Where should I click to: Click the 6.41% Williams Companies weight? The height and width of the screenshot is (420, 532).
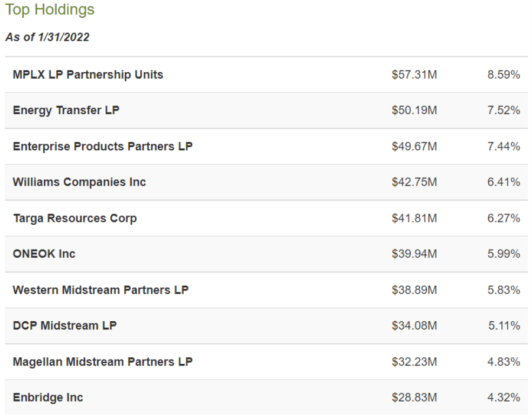pos(504,182)
